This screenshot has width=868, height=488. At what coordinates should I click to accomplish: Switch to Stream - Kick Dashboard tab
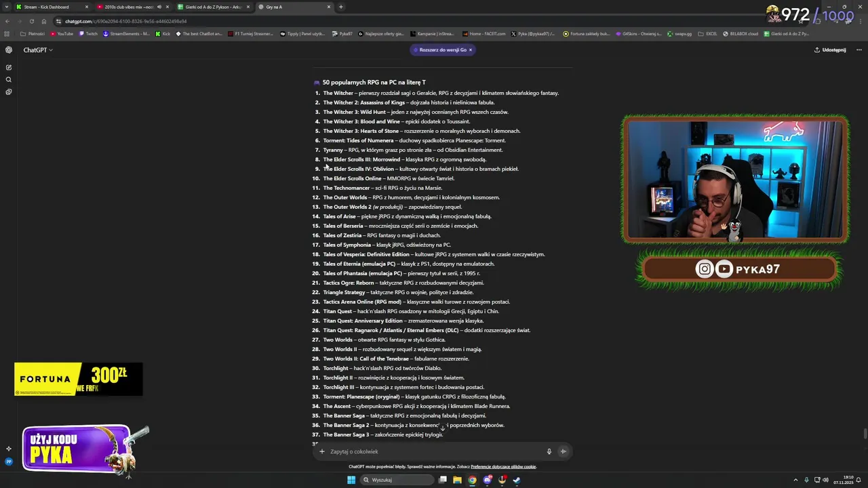pos(52,7)
